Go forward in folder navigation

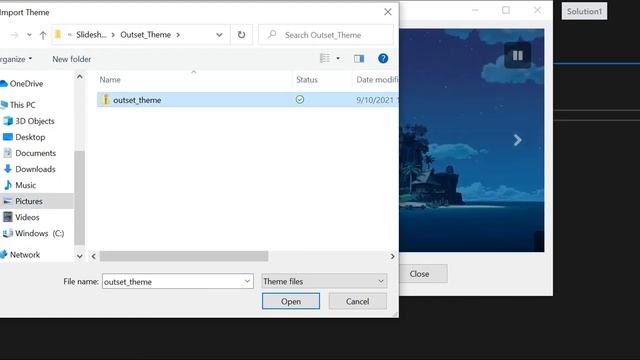(x=14, y=36)
